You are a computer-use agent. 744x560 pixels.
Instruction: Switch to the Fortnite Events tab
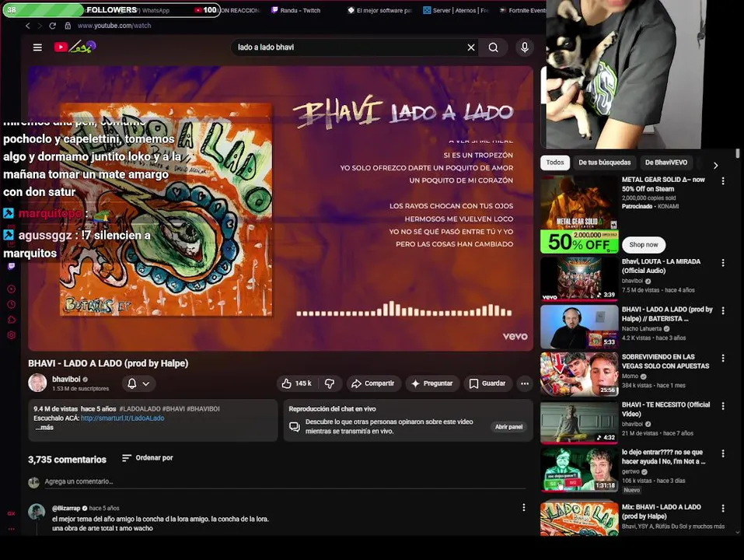(522, 10)
